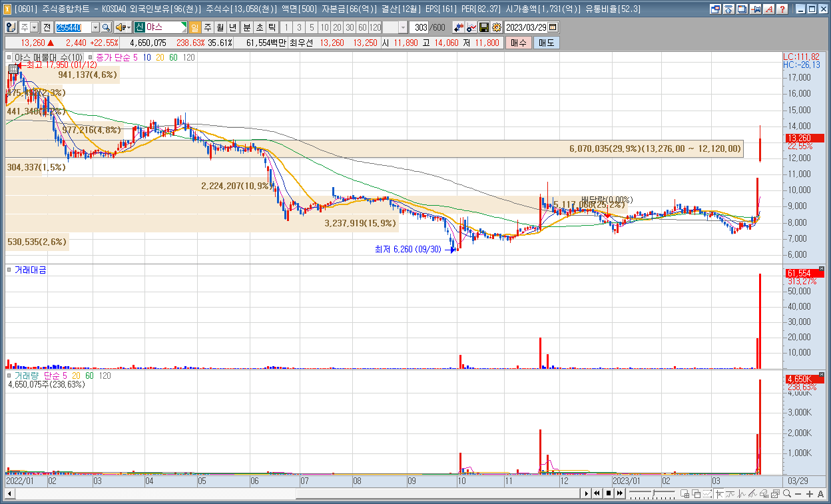Select the 1 interval preset button

[286, 27]
